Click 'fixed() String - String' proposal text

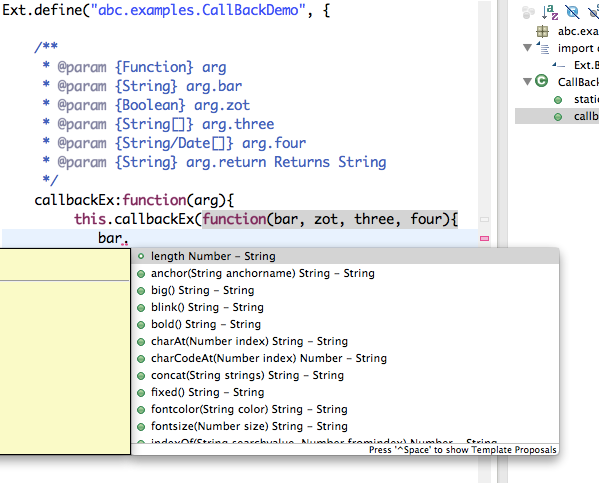[207, 392]
